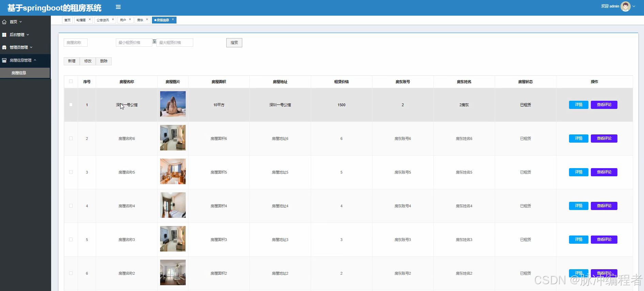Screen dimensions: 644x291
Task: Open 查看评论 for 房屋名称5 row
Action: coord(604,172)
